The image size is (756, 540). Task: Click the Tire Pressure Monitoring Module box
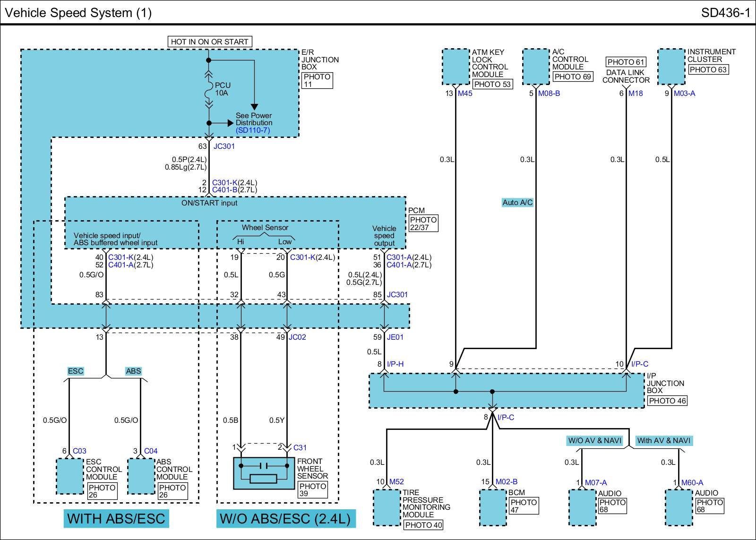[387, 507]
